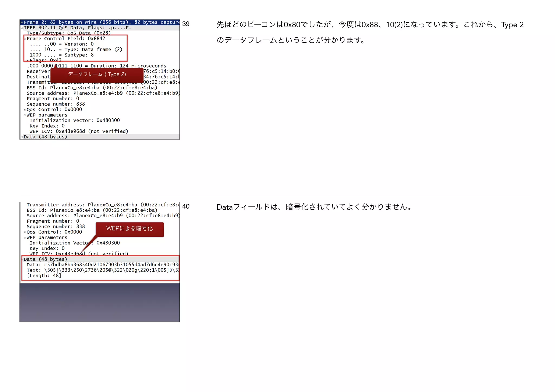Select the Text: \305{\333... row
Image resolution: width=555 pixels, height=392 pixels.
click(x=103, y=270)
